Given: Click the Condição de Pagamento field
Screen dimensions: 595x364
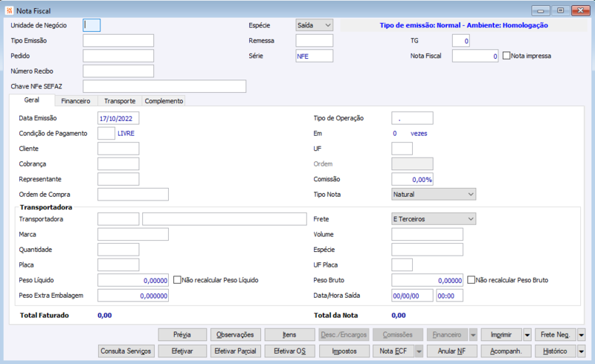Looking at the screenshot, I should (x=106, y=133).
